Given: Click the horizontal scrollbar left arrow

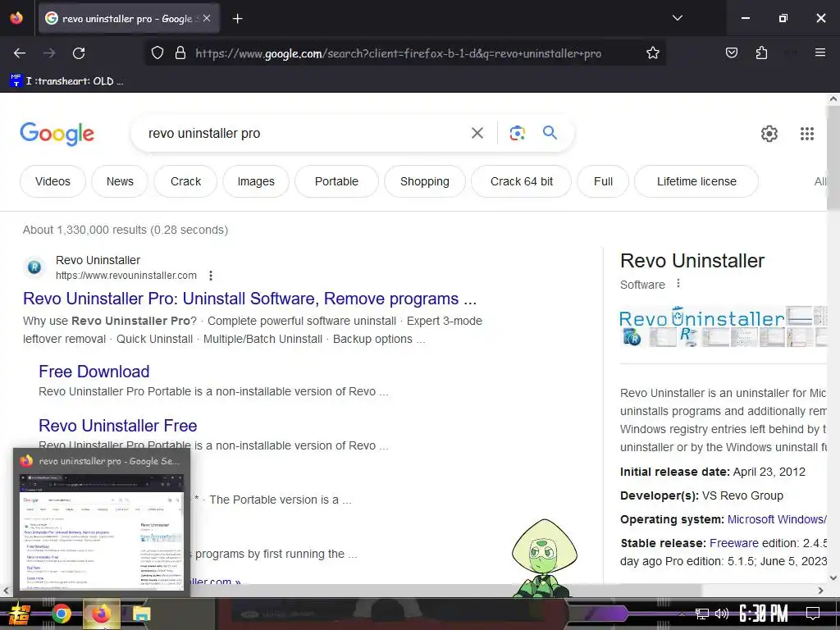Looking at the screenshot, I should point(6,591).
